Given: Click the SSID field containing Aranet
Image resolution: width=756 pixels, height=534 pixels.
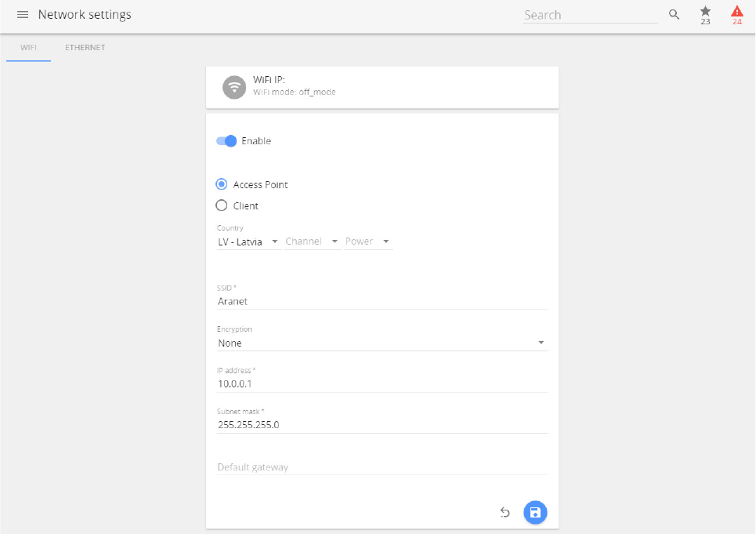Looking at the screenshot, I should (382, 301).
